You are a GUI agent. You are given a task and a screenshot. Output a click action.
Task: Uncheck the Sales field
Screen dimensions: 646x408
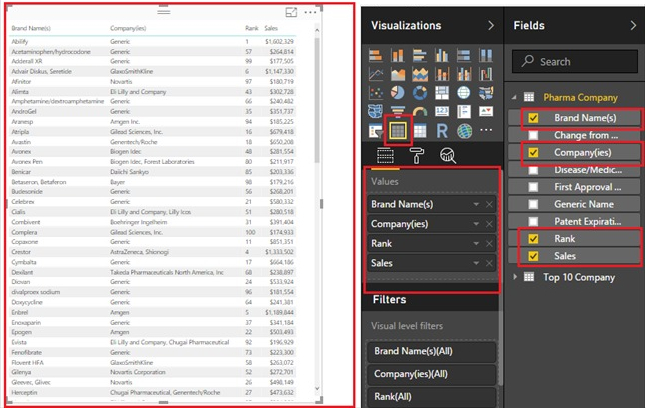(x=533, y=256)
